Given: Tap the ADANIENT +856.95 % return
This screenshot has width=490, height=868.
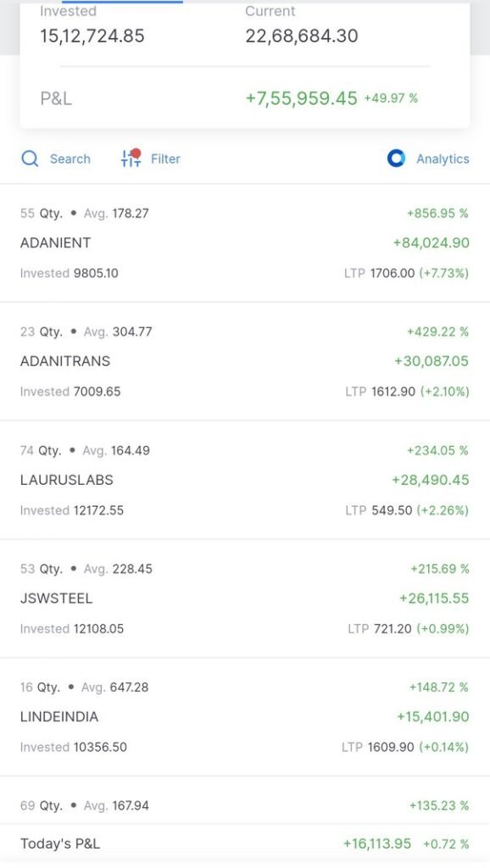Looking at the screenshot, I should [437, 213].
